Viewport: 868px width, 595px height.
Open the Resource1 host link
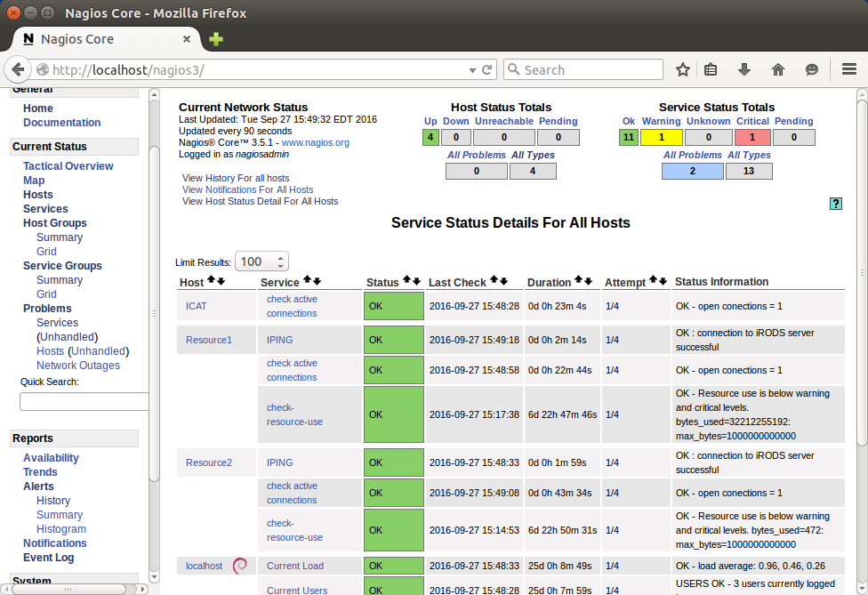pos(209,340)
